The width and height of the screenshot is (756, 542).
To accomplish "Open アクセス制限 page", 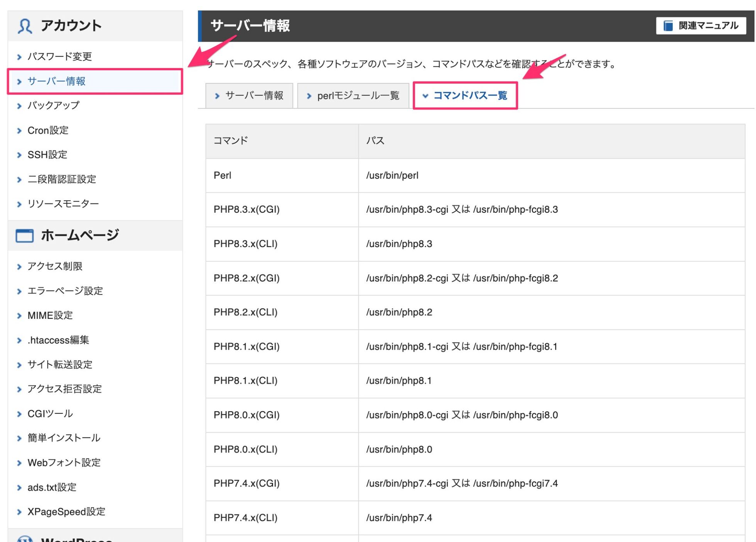I will click(55, 266).
